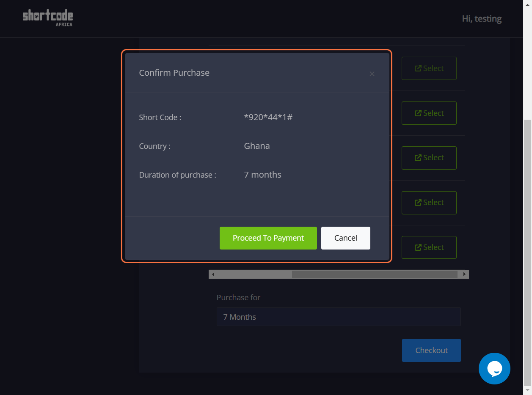Click the Shortcode Africa logo
This screenshot has height=395, width=532.
click(x=48, y=19)
